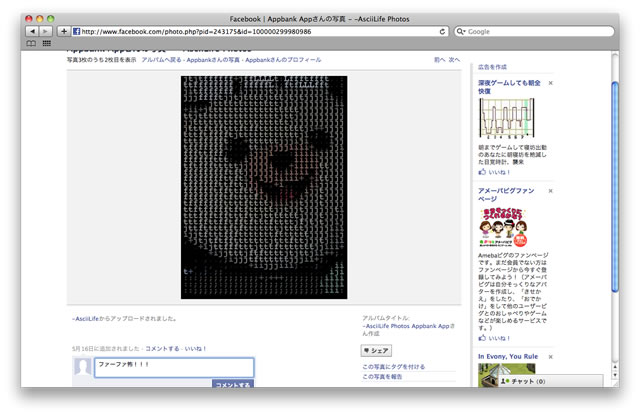Go to next photo via 次へ
This screenshot has height=416, width=640.
click(x=454, y=60)
